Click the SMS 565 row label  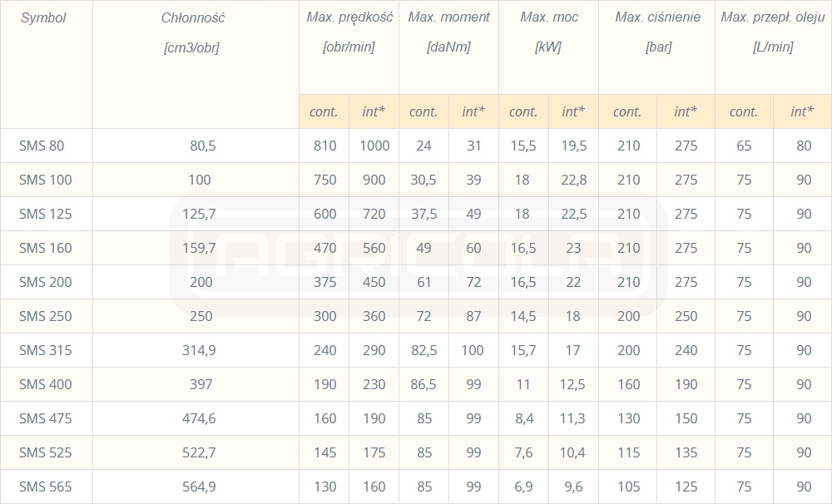[45, 487]
